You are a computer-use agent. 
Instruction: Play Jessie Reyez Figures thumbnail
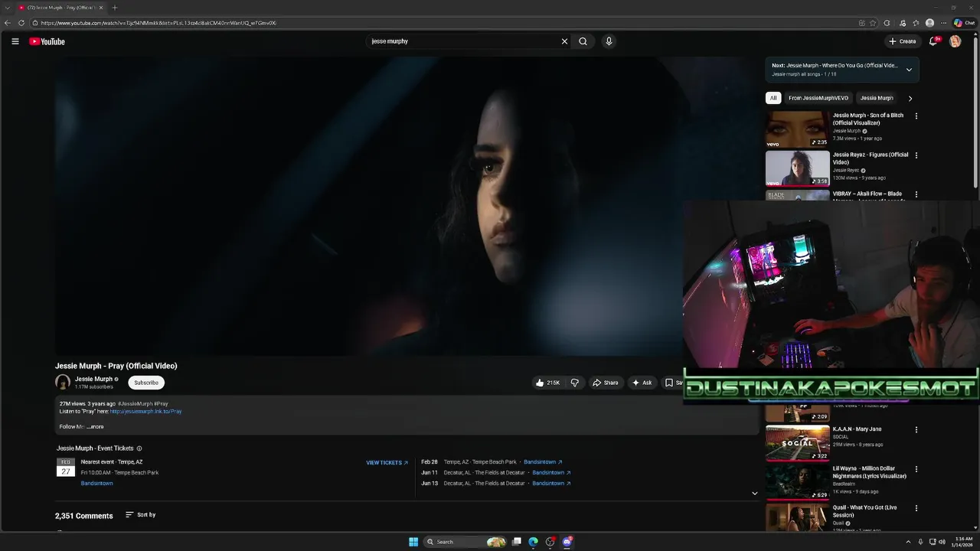pos(797,168)
